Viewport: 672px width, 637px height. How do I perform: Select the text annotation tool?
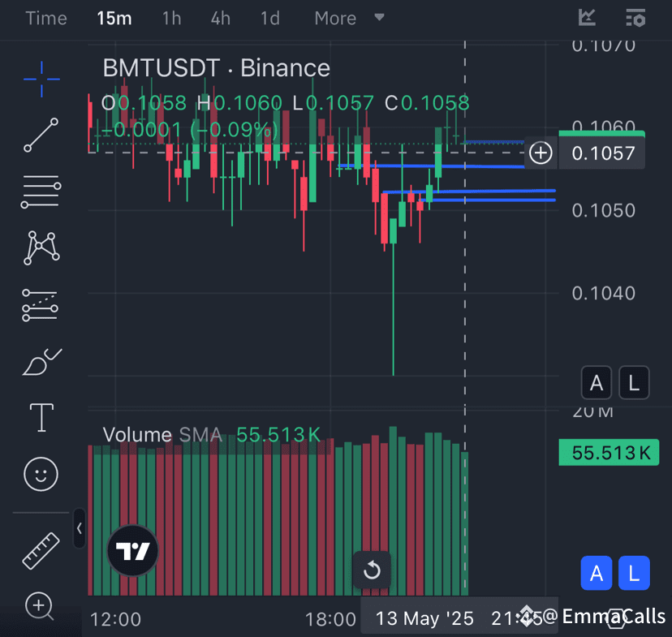41,417
